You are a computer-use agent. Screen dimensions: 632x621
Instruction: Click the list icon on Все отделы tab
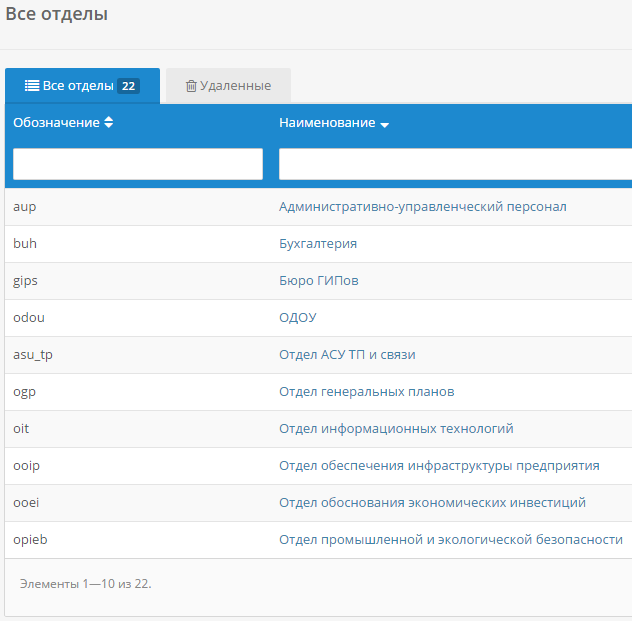[31, 86]
